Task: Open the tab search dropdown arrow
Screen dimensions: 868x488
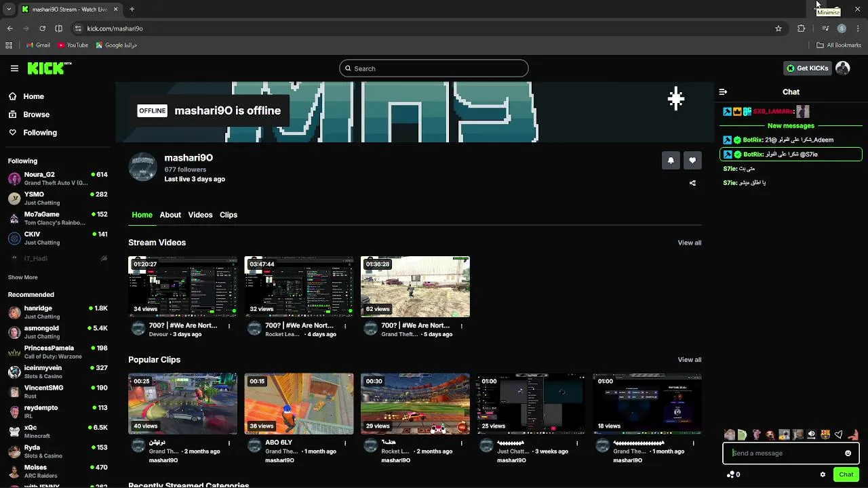Action: point(9,9)
